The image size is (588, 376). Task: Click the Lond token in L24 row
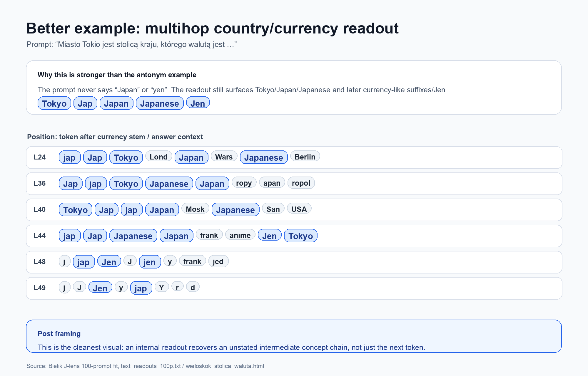(x=159, y=157)
